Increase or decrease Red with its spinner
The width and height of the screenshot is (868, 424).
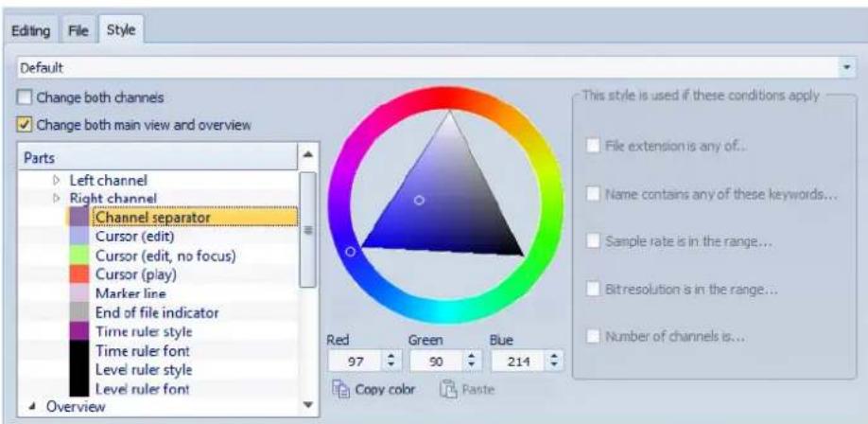tap(392, 362)
